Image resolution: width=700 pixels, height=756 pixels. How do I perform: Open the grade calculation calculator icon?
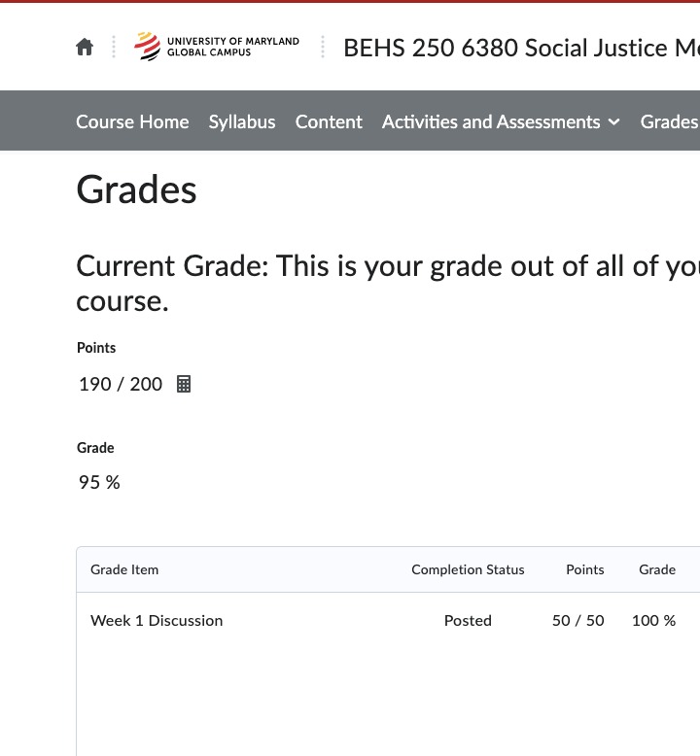click(184, 384)
